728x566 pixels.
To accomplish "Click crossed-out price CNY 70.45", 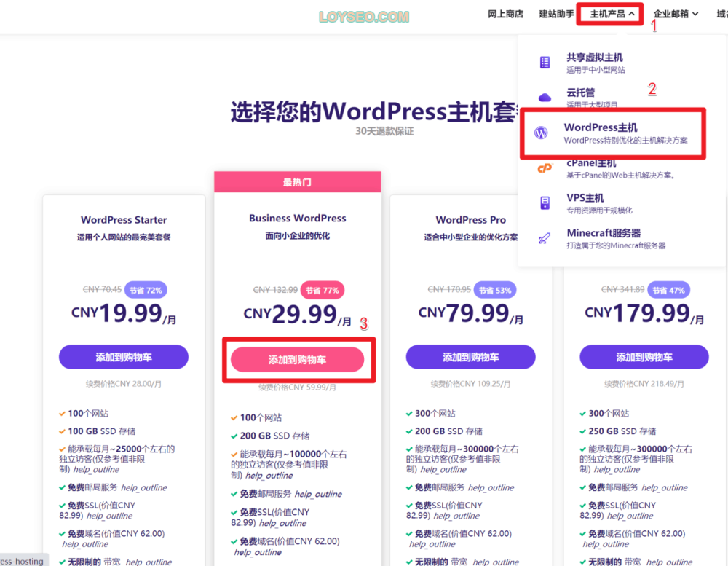I will pyautogui.click(x=102, y=289).
